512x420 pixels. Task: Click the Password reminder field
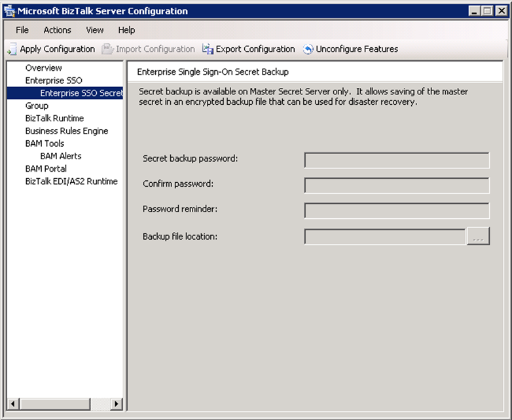click(x=397, y=211)
